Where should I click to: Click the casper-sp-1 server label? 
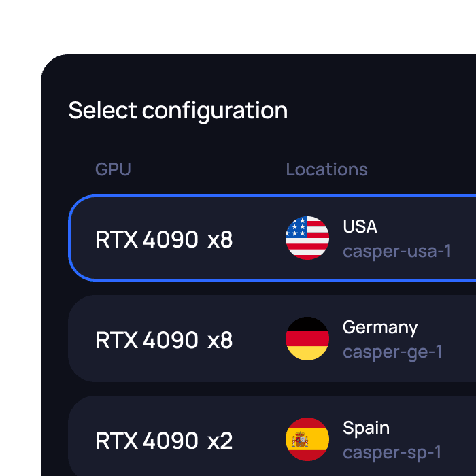(x=392, y=453)
